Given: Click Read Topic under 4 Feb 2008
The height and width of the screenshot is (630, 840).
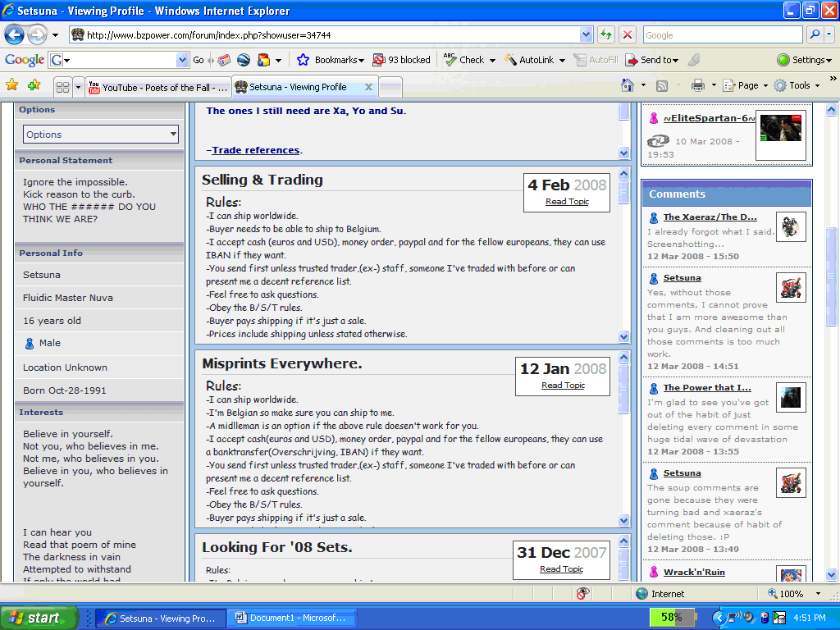Looking at the screenshot, I should pos(567,202).
